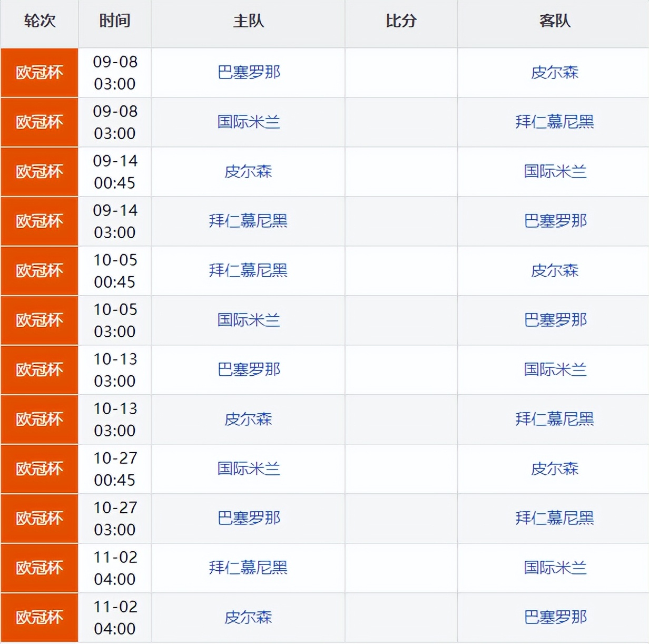Screen dimensions: 649x644
Task: Select 09-08 03:00 time for 国际米兰 vs 拜仁慕尼黑
Action: click(x=115, y=122)
